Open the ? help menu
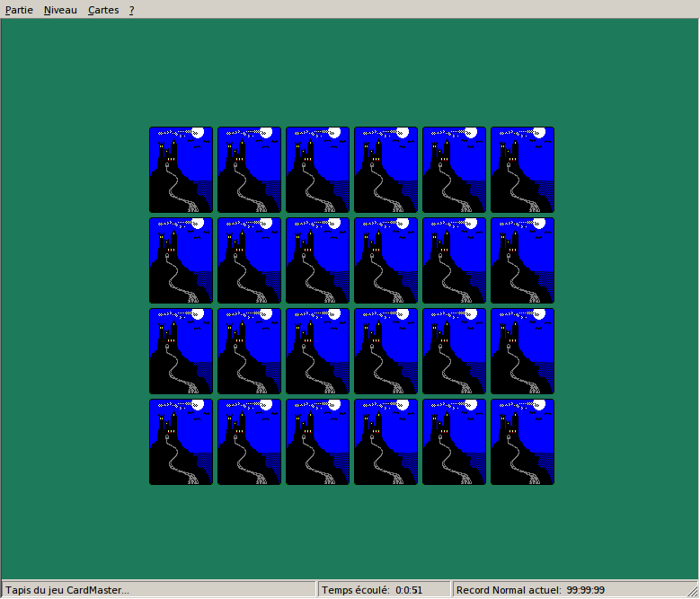 [132, 10]
